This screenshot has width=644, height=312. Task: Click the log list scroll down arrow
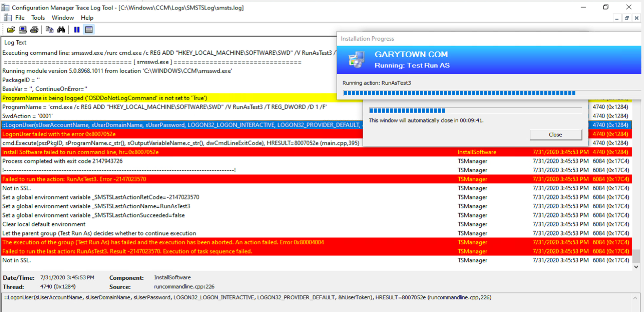tap(636, 267)
